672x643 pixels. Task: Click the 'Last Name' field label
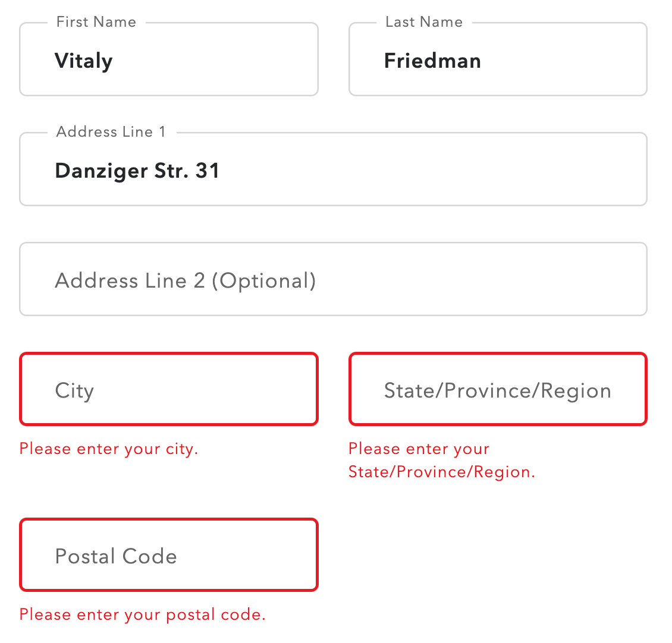(x=424, y=21)
